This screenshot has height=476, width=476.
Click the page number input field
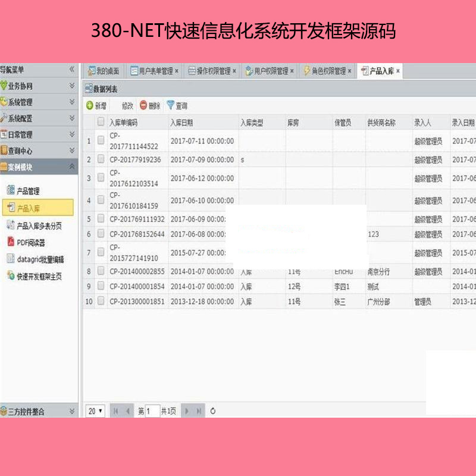[x=152, y=411]
